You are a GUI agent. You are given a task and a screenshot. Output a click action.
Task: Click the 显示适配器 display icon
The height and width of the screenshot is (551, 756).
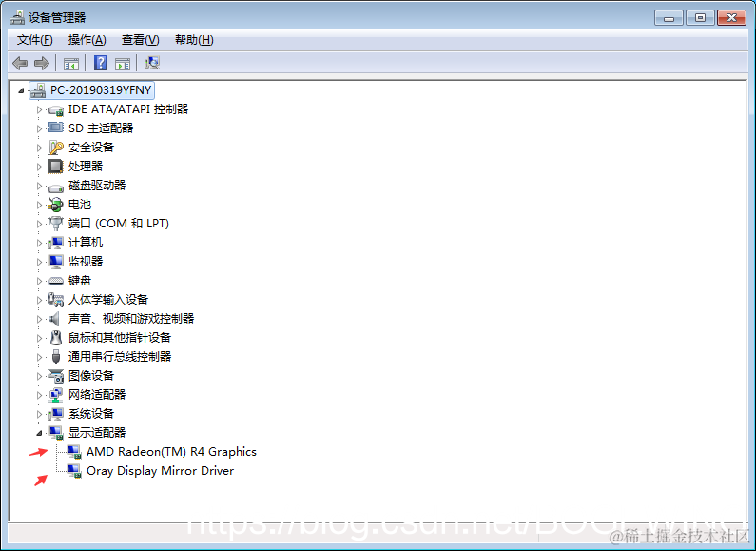pyautogui.click(x=56, y=433)
